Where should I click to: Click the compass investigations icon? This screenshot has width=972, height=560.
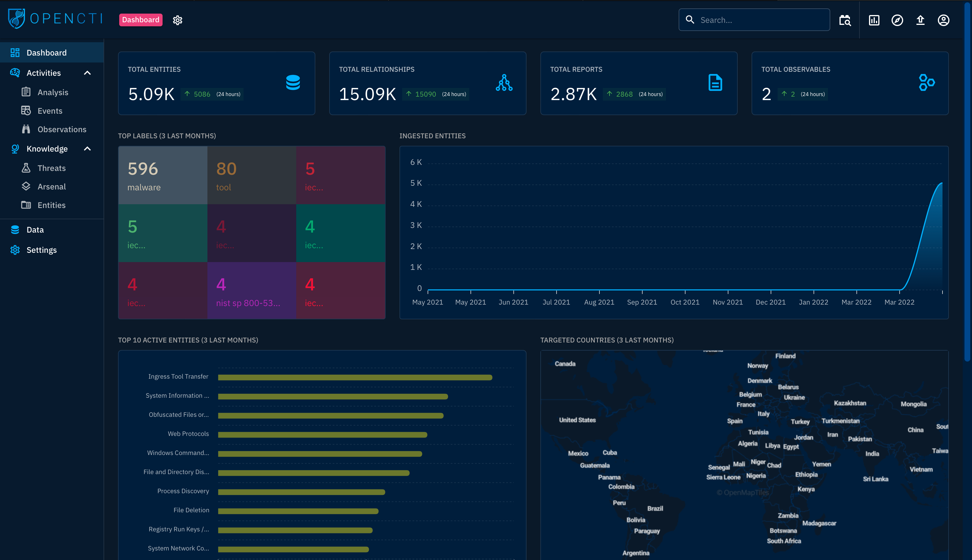tap(897, 20)
